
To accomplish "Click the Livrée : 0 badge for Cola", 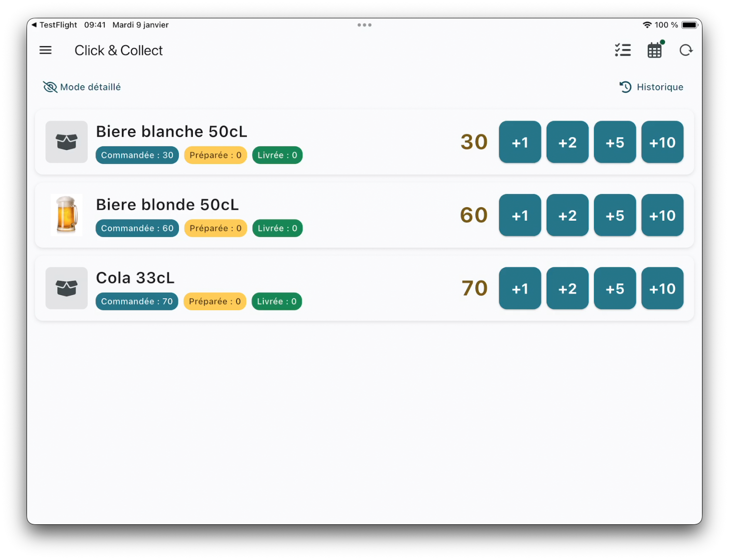I will (x=277, y=302).
